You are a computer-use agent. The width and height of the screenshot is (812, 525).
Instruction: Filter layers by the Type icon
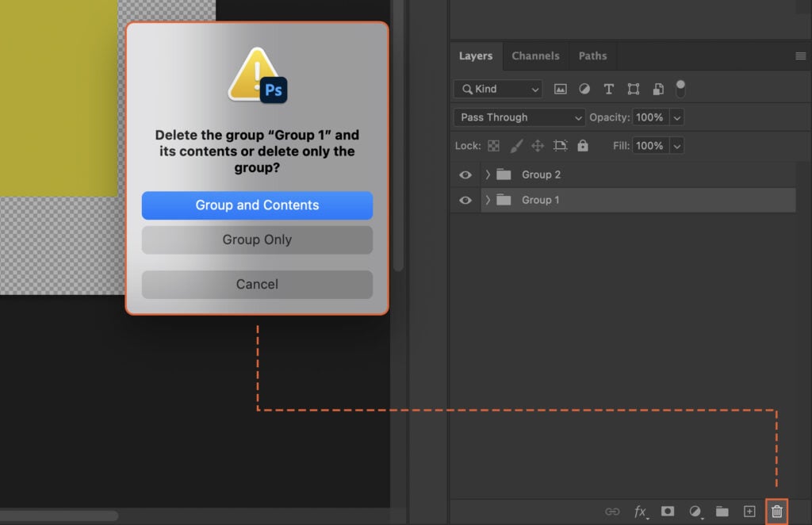608,89
